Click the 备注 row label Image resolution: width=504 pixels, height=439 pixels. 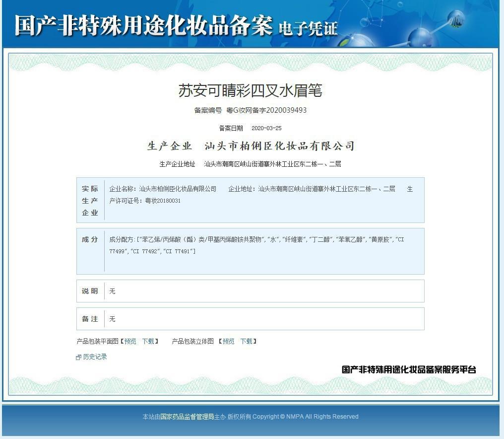[90, 319]
